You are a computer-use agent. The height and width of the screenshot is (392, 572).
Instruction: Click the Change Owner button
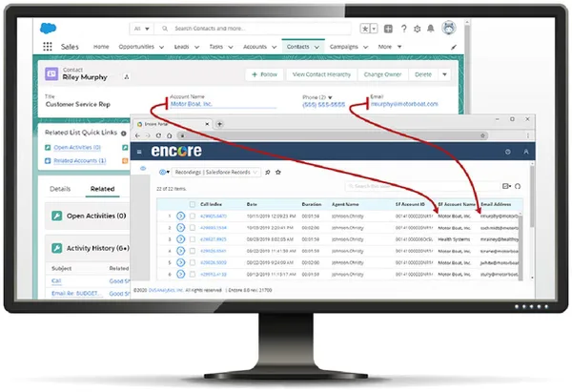(x=382, y=74)
